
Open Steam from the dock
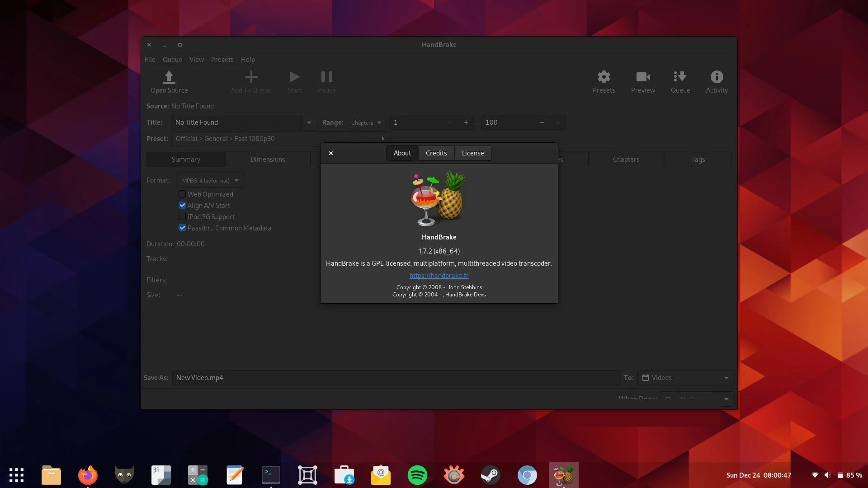pyautogui.click(x=491, y=475)
